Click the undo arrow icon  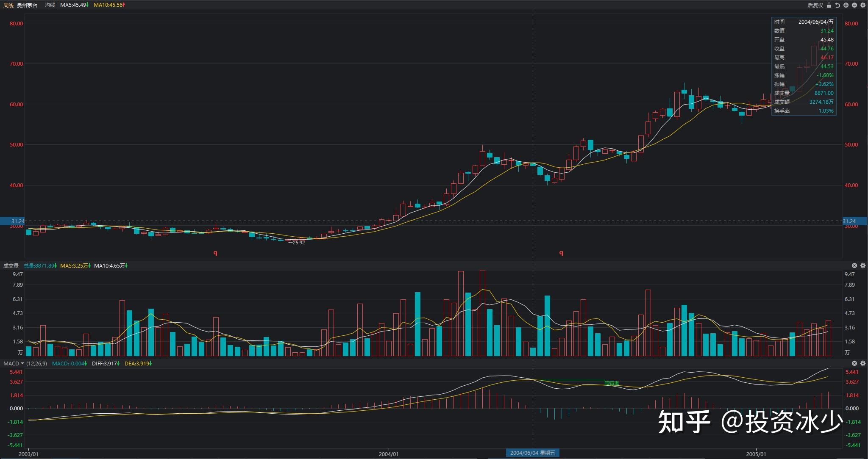[837, 5]
